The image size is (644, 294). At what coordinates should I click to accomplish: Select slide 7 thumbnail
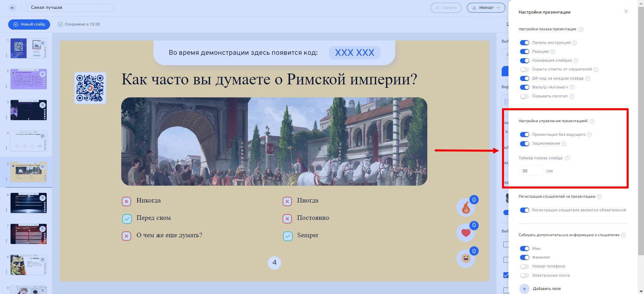coord(29,234)
